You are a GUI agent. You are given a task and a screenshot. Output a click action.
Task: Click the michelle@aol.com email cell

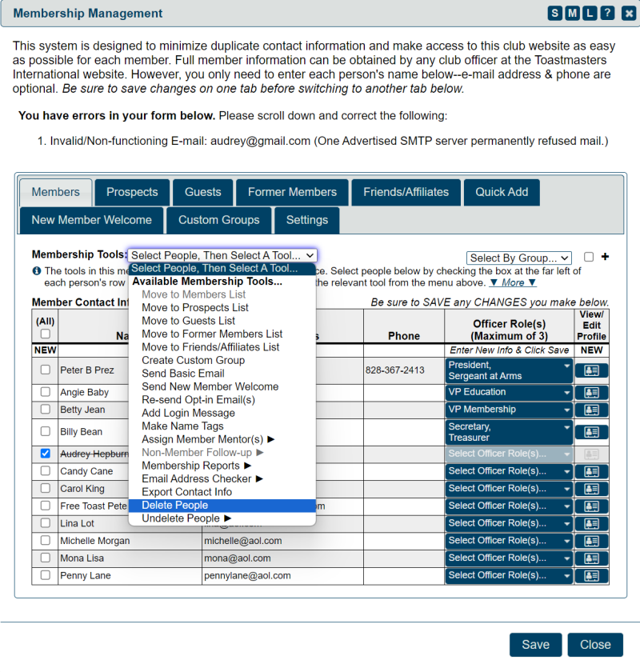[282, 541]
